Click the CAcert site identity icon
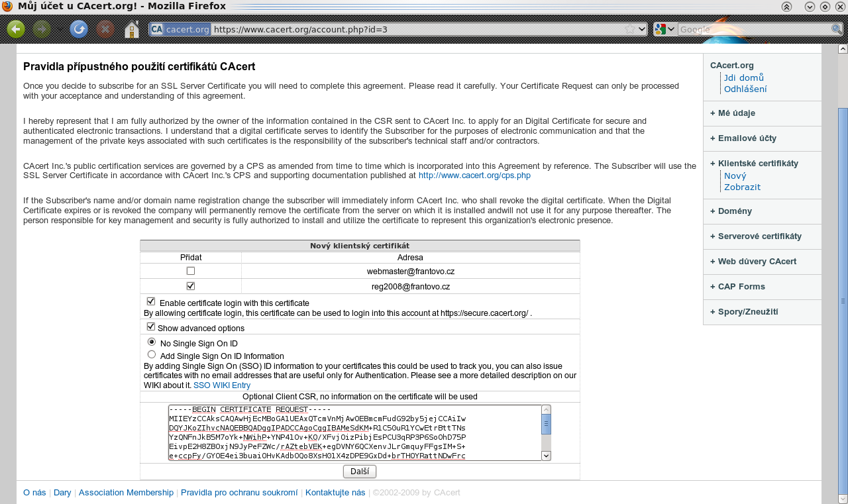This screenshot has height=504, width=848. pyautogui.click(x=180, y=29)
